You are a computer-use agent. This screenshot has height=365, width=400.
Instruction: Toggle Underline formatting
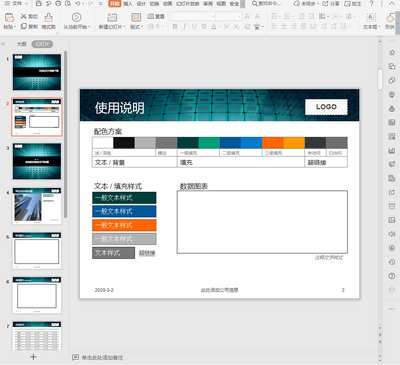pos(194,27)
